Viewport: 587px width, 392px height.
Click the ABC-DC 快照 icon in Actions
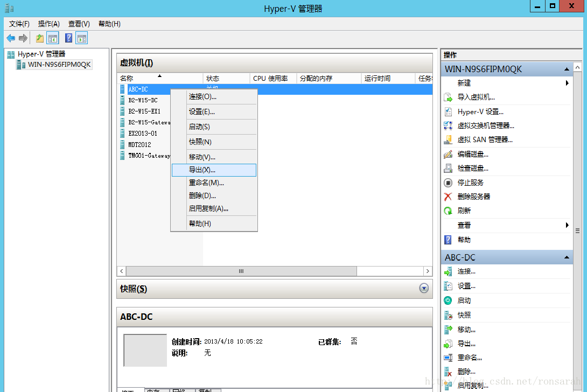tap(448, 315)
